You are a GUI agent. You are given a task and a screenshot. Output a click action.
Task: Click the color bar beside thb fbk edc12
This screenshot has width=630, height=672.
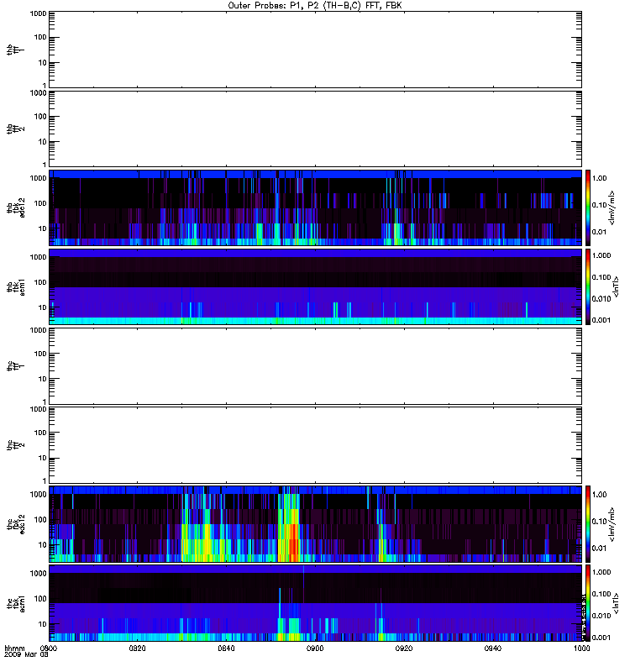588,207
